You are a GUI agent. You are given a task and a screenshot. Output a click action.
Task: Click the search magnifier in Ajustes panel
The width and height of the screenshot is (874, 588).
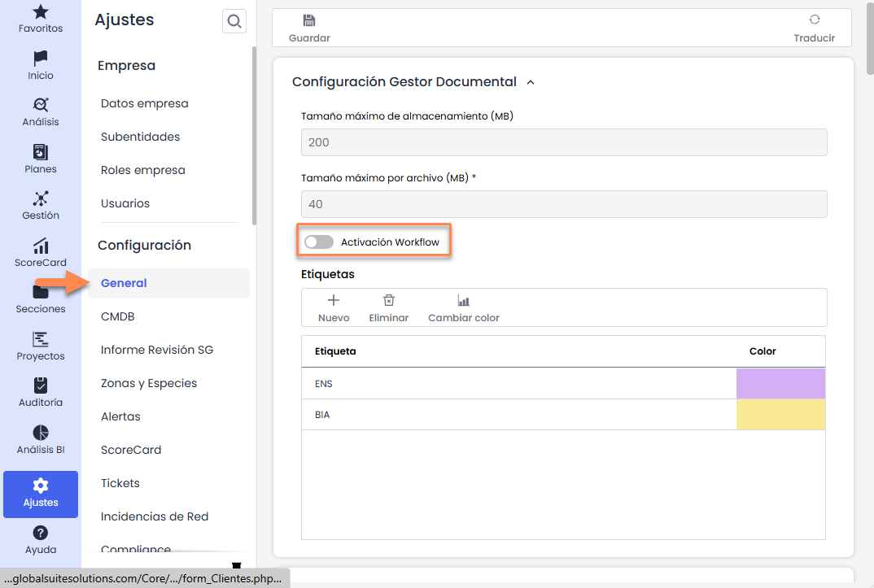234,22
